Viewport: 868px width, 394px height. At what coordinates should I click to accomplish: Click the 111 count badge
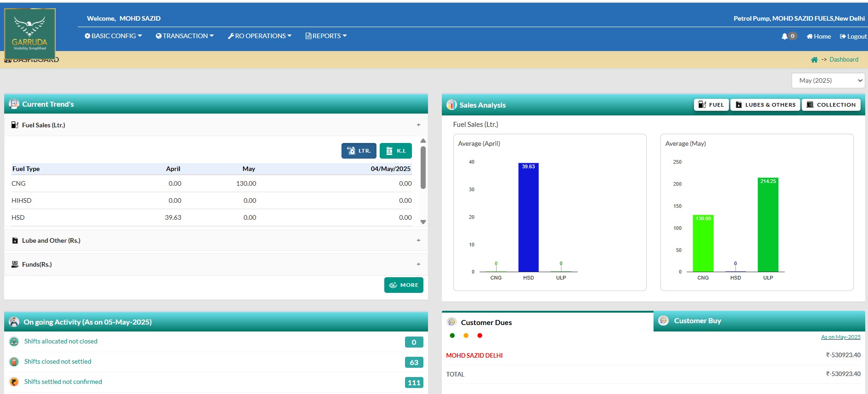click(414, 383)
